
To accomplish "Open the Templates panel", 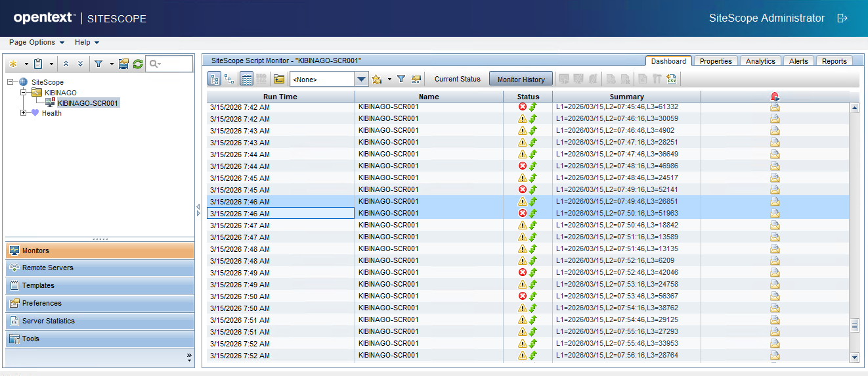I will pos(99,286).
